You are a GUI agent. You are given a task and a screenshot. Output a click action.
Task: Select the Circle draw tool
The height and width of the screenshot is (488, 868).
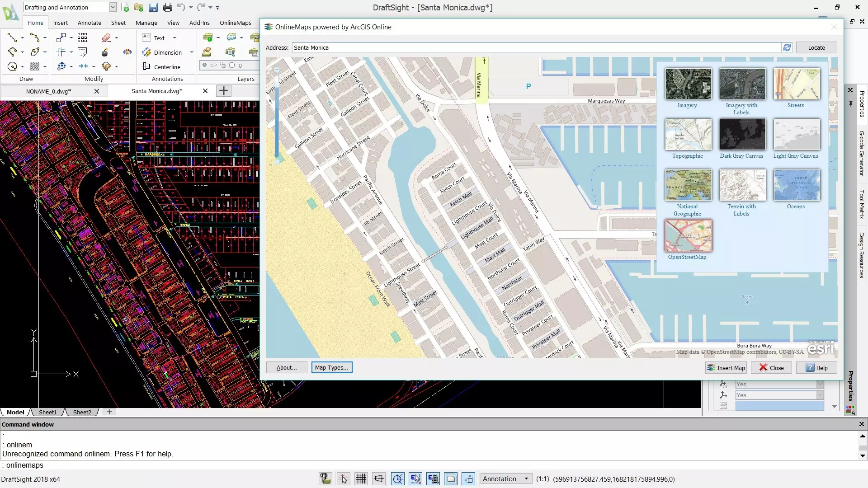[x=12, y=66]
